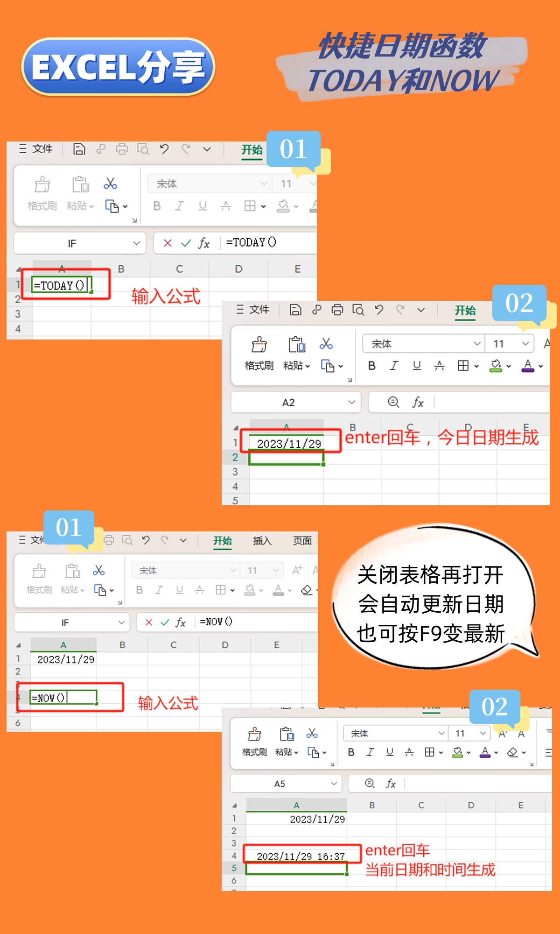This screenshot has width=560, height=934.
Task: Toggle Italic in the A5 screenshot ribbon
Action: 370,752
